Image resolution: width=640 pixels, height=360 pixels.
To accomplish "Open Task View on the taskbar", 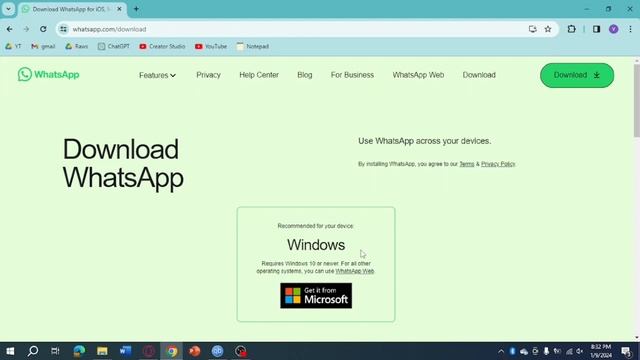I will tap(55, 351).
